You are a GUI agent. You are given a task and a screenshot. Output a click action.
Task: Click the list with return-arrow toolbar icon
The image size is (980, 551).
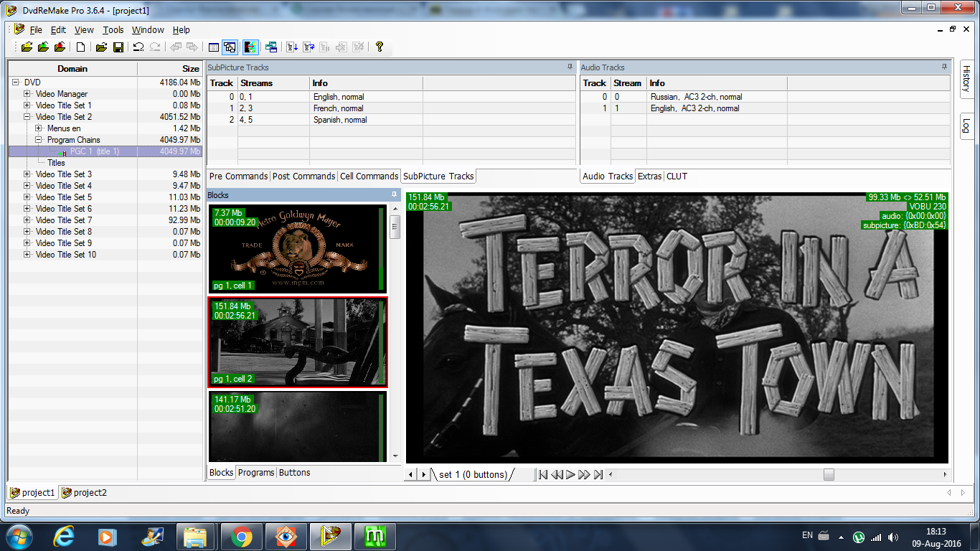[x=308, y=47]
